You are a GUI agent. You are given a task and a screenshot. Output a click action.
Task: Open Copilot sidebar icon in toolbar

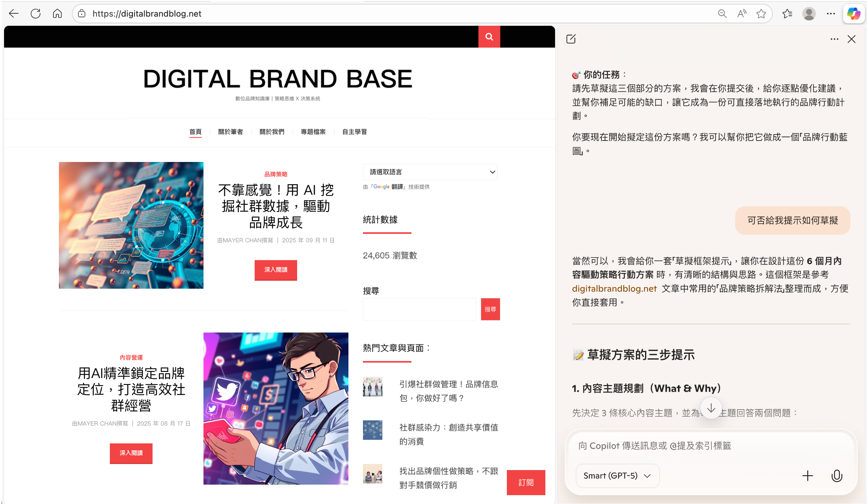coord(853,14)
